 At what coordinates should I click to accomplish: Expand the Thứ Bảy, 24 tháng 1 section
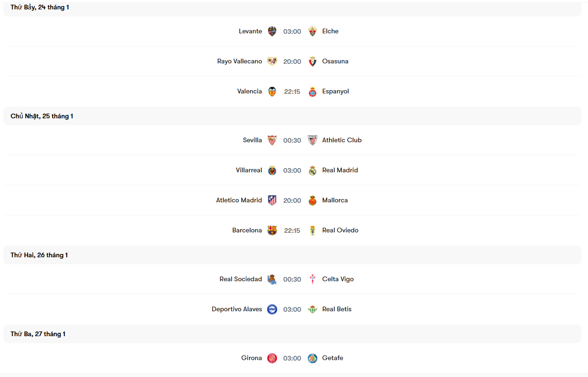(40, 7)
